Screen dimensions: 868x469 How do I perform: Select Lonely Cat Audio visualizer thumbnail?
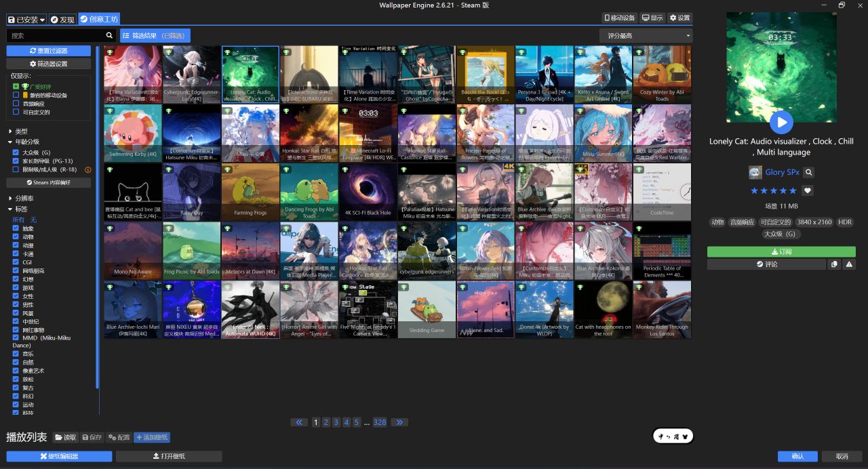[250, 75]
